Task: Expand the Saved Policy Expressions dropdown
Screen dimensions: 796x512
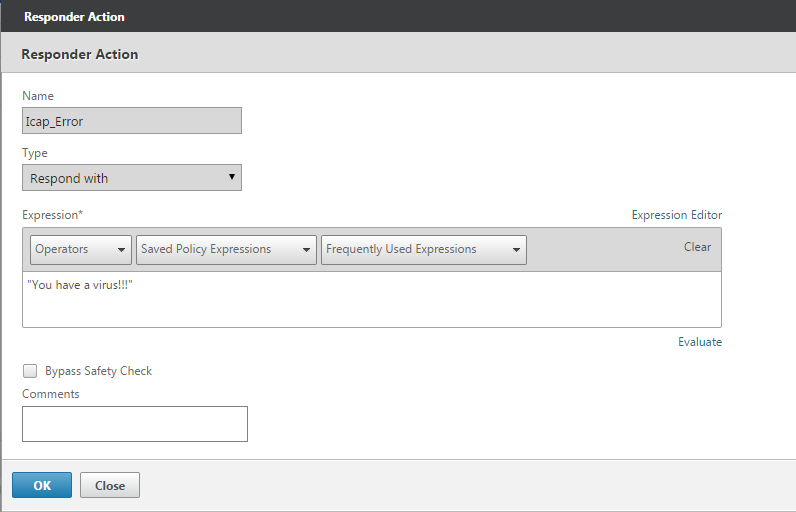Action: [226, 249]
